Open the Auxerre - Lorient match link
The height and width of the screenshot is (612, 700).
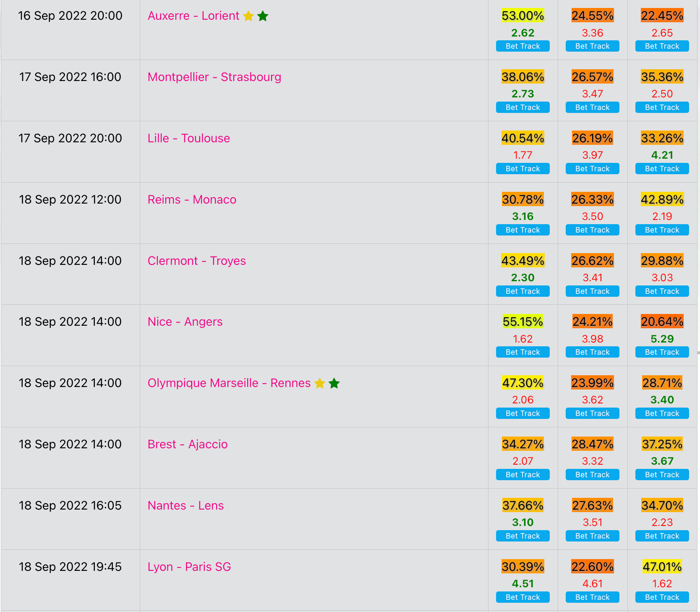[x=193, y=16]
